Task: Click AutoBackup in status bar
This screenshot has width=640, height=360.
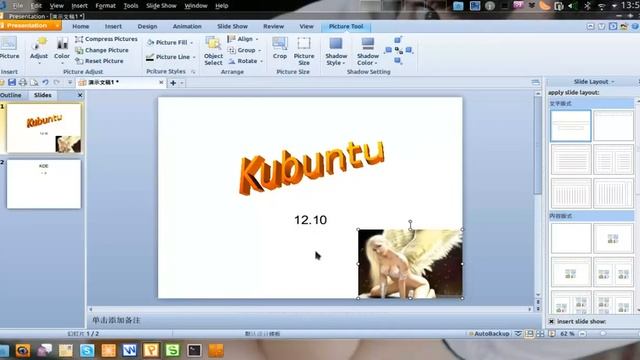Action: tap(489, 333)
